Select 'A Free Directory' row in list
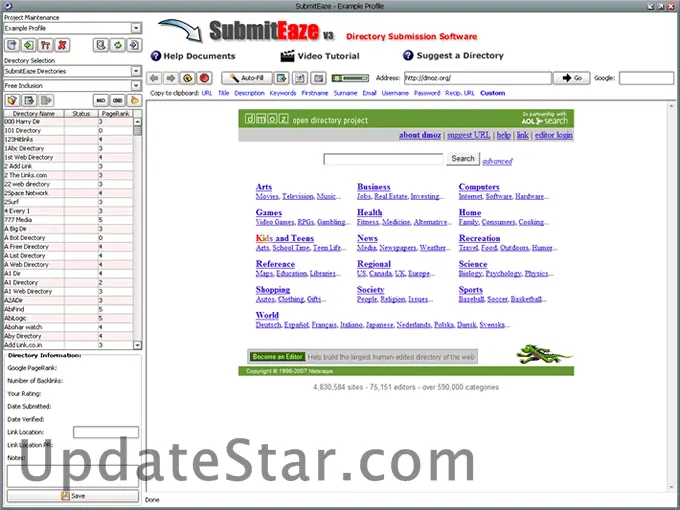This screenshot has width=680, height=510. (x=69, y=247)
